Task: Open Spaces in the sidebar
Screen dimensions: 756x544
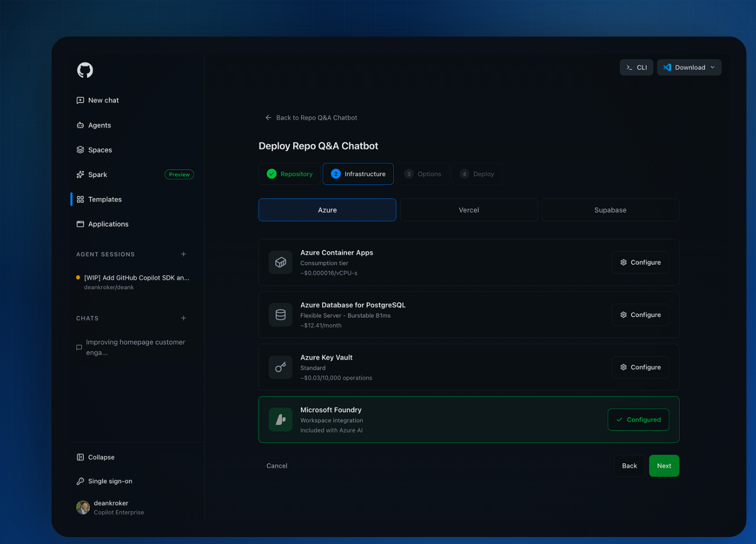Action: point(94,150)
